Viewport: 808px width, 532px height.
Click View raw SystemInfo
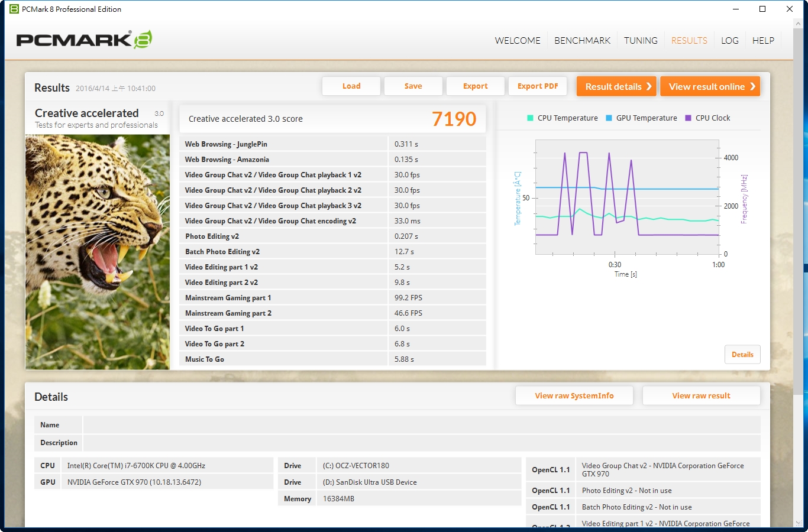(x=574, y=396)
